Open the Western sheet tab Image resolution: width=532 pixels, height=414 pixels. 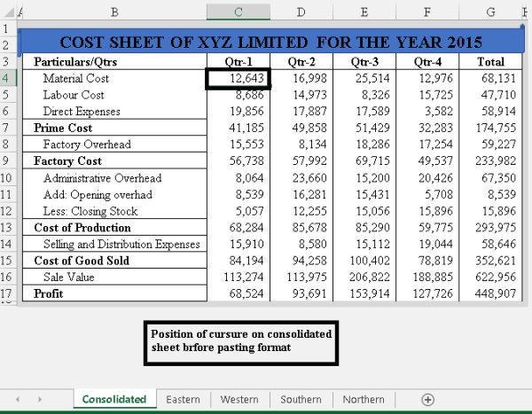coord(240,400)
